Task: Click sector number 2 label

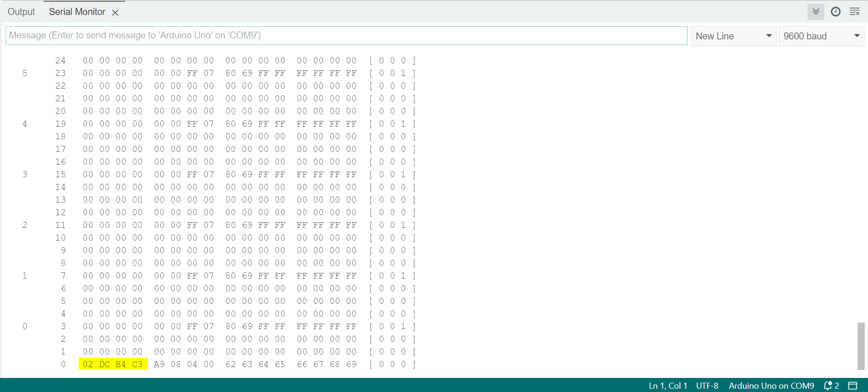Action: tap(25, 225)
